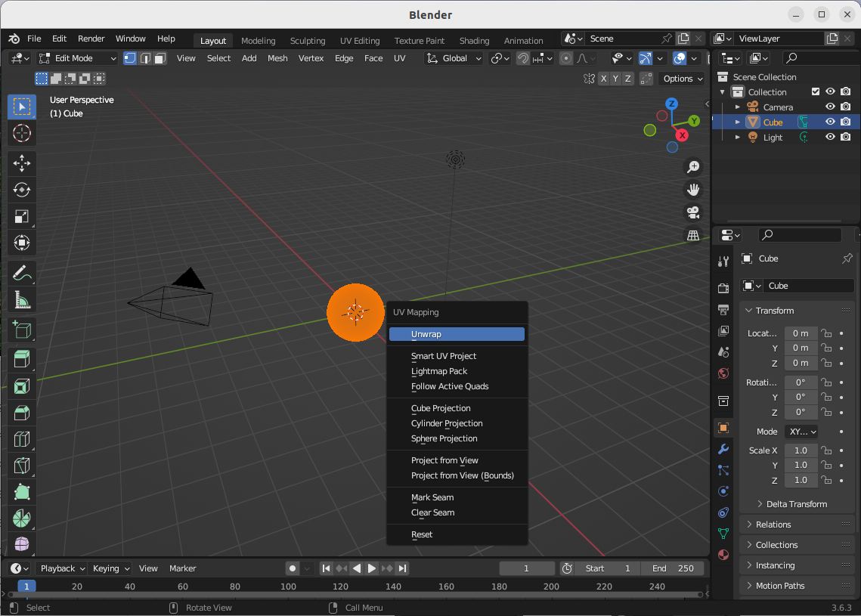Open the Render menu
Image resolution: width=861 pixels, height=616 pixels.
[x=91, y=39]
